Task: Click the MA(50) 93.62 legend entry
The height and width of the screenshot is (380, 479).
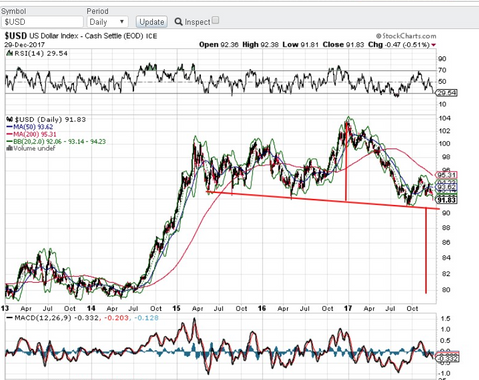Action: click(30, 127)
